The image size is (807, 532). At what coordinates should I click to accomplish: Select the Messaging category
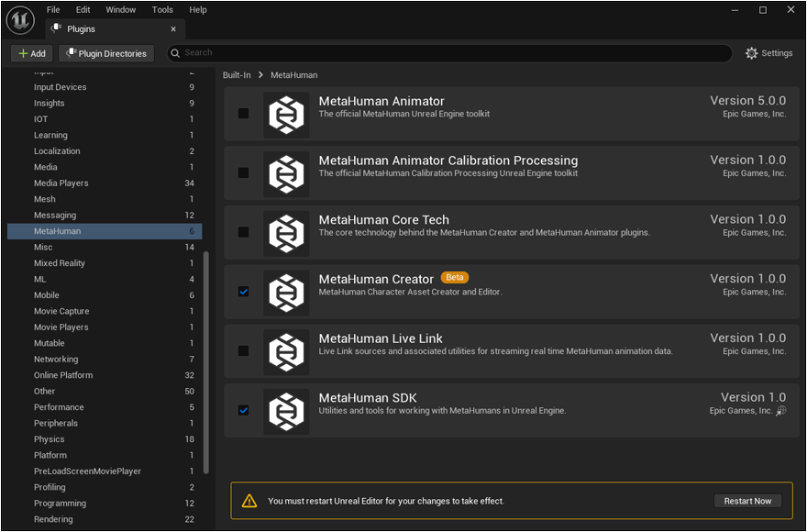105,215
